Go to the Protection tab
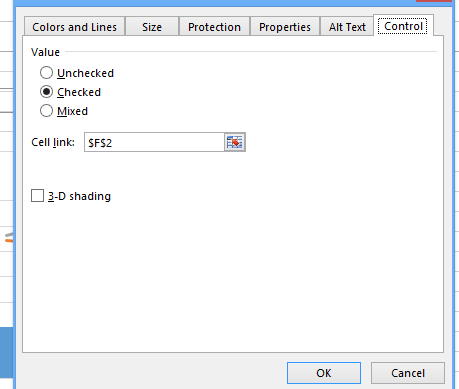Image resolution: width=459 pixels, height=389 pixels. [214, 27]
